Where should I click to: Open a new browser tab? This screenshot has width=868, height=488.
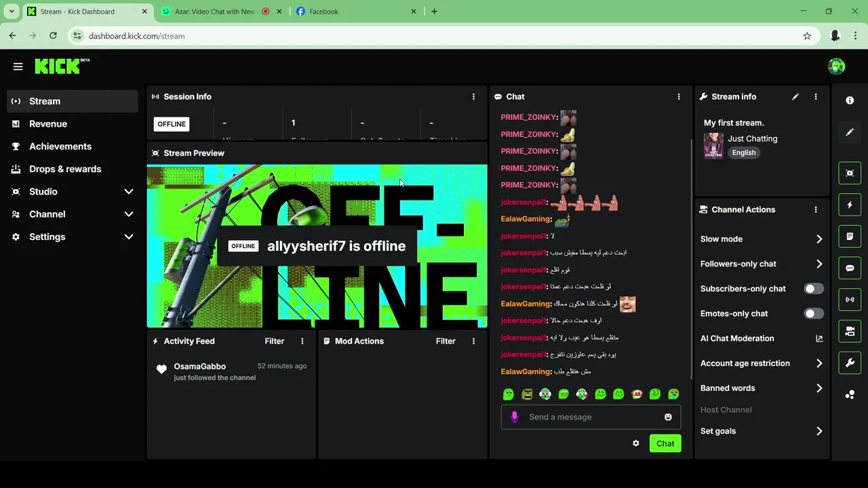coord(434,12)
